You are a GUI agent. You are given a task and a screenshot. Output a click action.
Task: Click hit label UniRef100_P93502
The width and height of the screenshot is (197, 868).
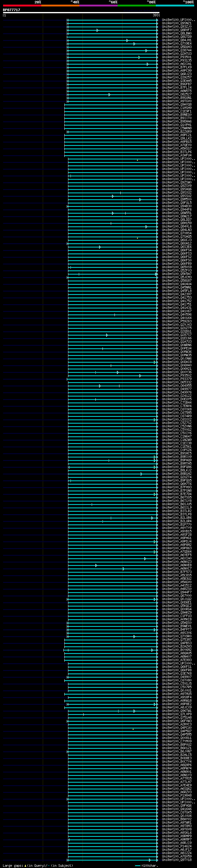click(x=177, y=376)
